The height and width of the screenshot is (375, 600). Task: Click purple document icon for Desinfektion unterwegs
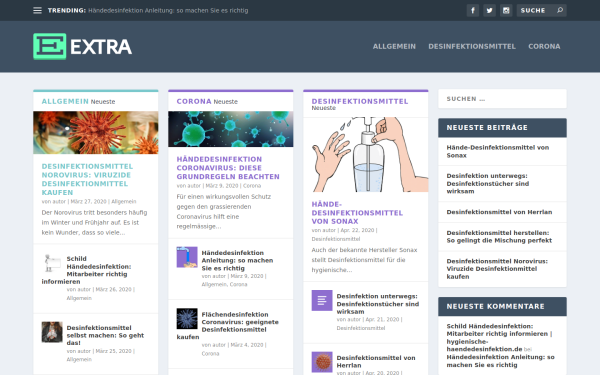(x=322, y=300)
